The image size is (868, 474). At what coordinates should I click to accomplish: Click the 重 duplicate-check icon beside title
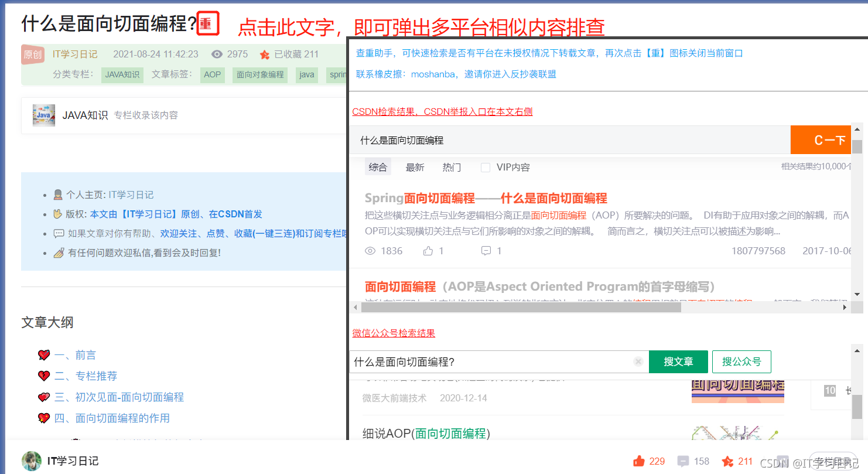[x=207, y=23]
